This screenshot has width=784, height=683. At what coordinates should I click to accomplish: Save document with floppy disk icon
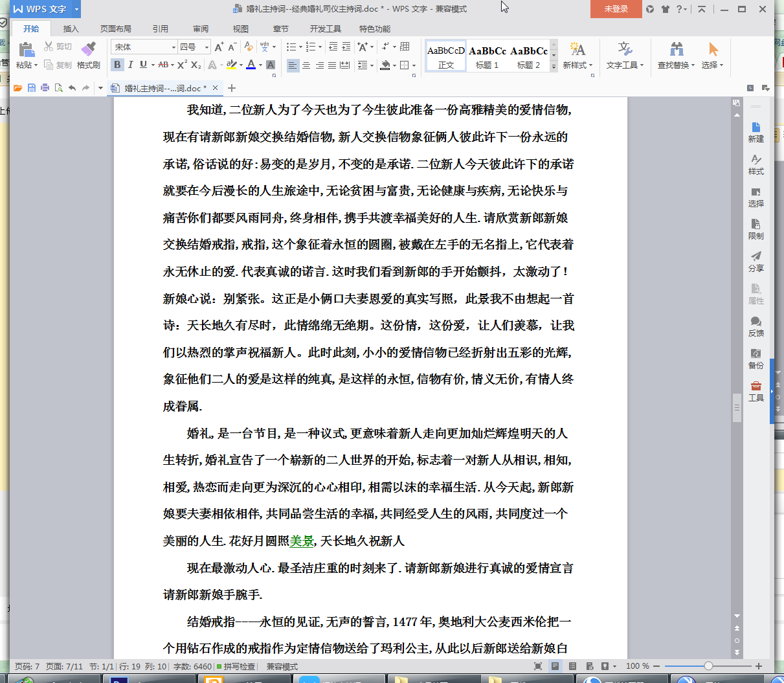(x=32, y=88)
